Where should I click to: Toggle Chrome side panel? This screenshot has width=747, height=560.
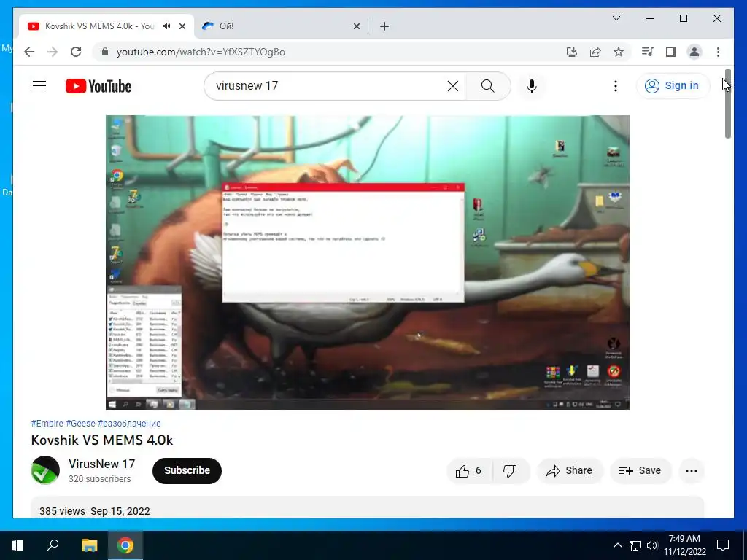click(x=671, y=52)
